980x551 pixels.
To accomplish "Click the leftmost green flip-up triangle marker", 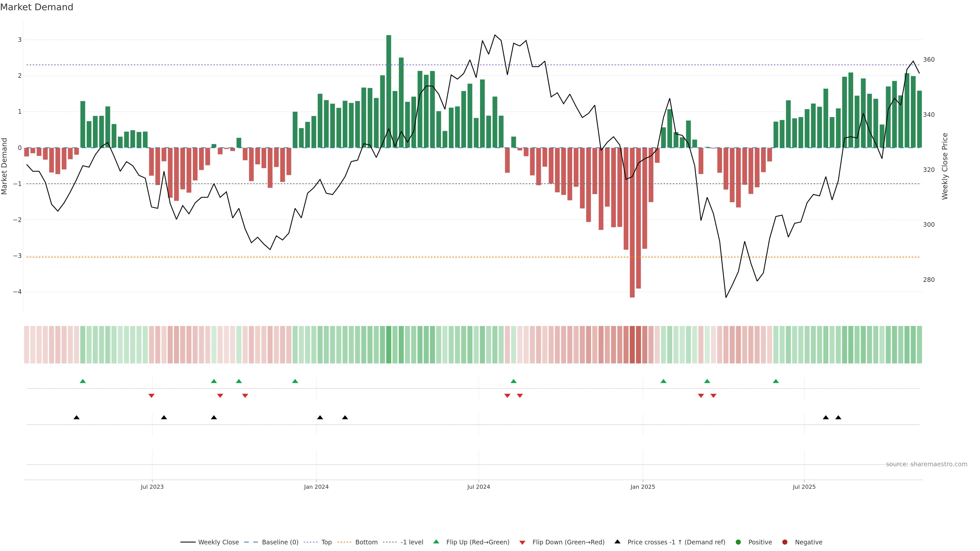I will point(82,381).
